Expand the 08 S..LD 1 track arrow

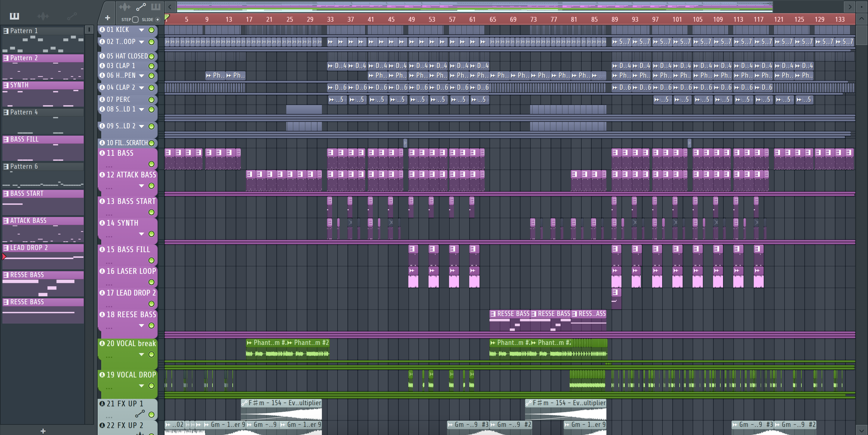pyautogui.click(x=142, y=109)
